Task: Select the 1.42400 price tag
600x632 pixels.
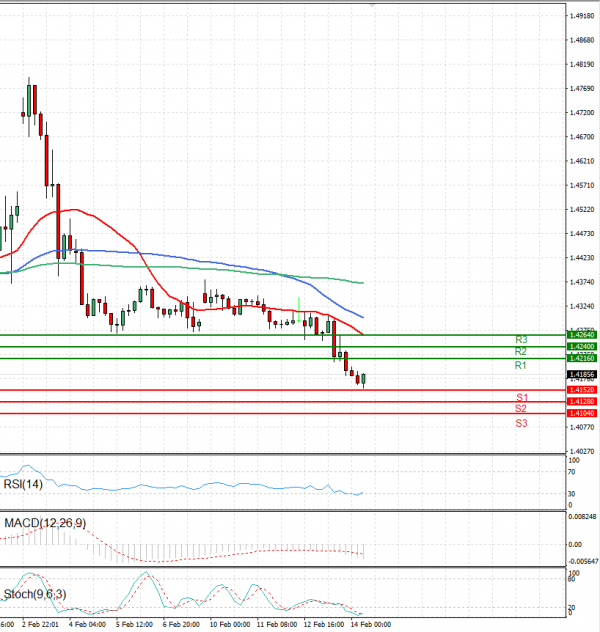Action: [582, 347]
